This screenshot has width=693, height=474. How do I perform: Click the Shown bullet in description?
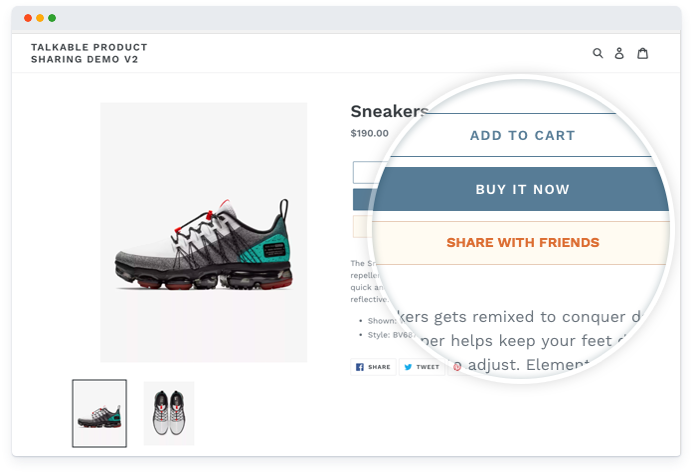[x=382, y=321]
